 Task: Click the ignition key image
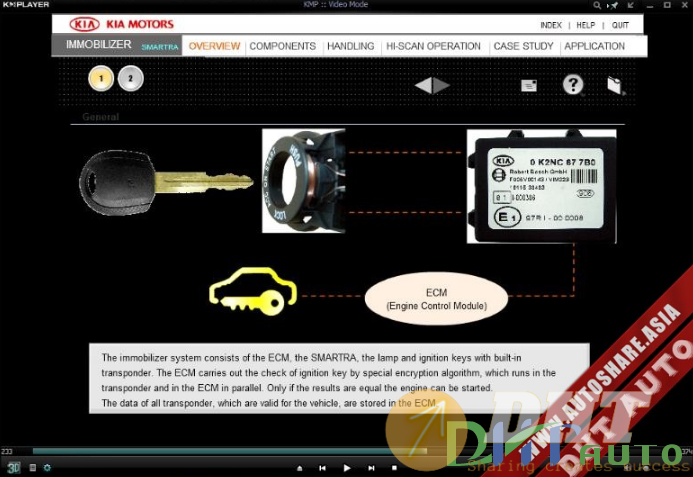click(166, 183)
